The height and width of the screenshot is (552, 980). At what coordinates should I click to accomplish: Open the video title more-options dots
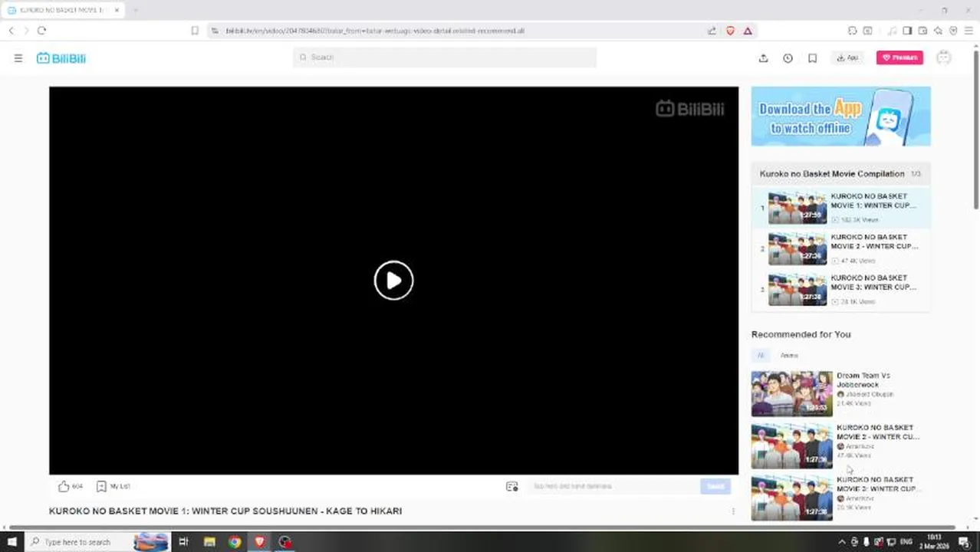pos(733,511)
